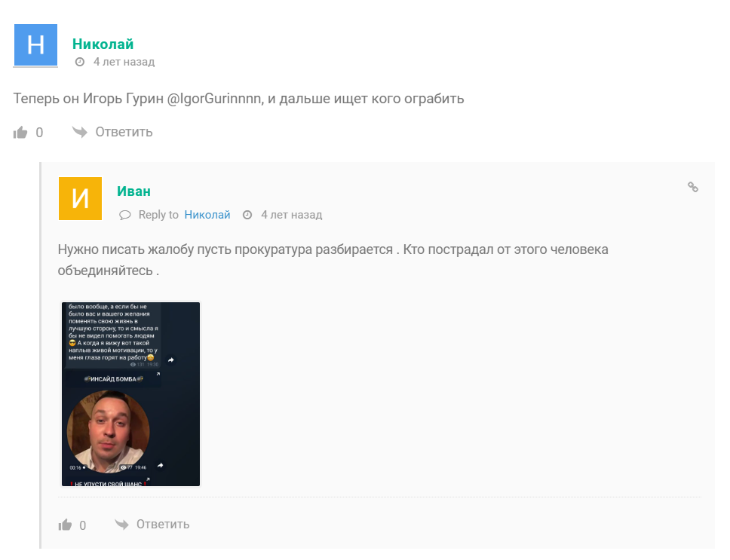Click the blue Н avatar of Николай
Image resolution: width=730 pixels, height=560 pixels.
(x=35, y=43)
